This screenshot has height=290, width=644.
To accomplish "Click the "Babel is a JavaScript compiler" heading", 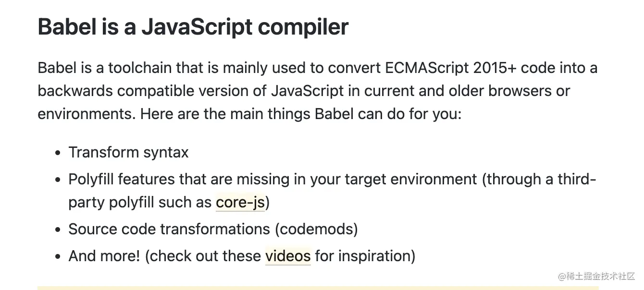I will tap(193, 27).
